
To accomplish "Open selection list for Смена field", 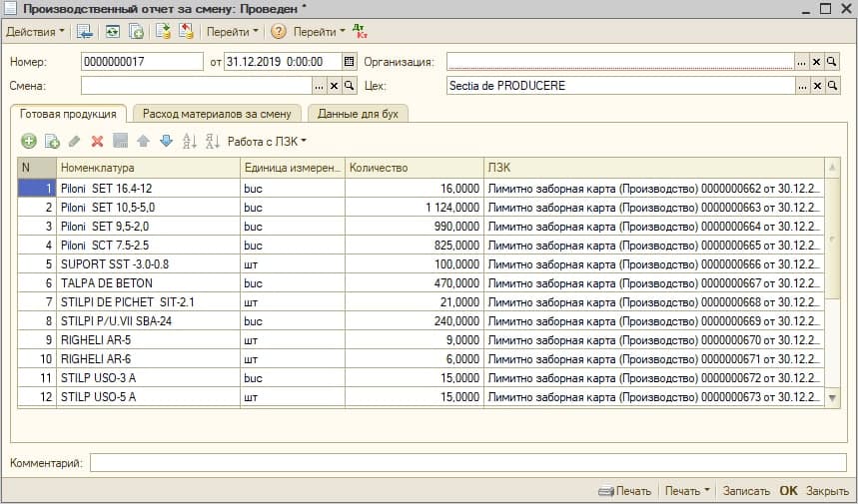I will tap(319, 86).
